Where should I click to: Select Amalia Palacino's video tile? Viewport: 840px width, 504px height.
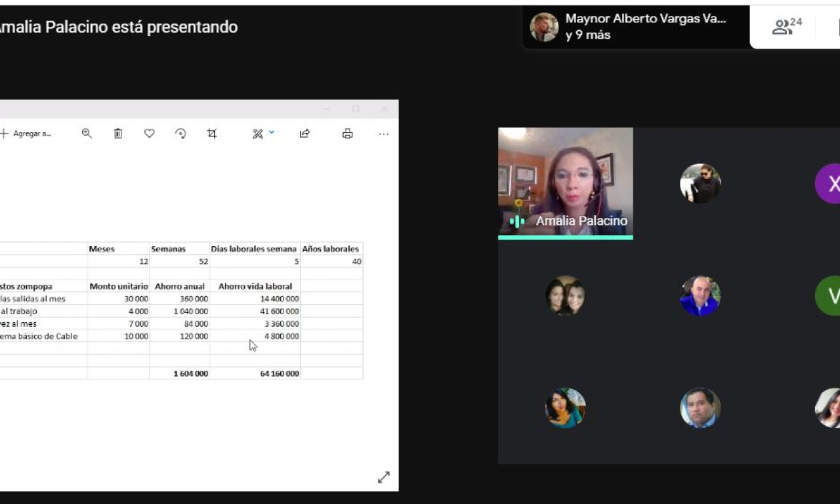565,182
